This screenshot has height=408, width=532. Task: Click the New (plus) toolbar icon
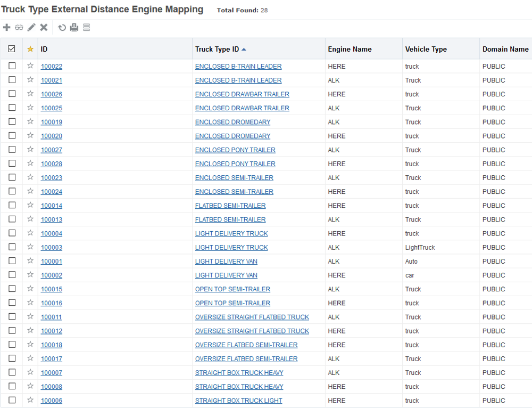point(7,28)
